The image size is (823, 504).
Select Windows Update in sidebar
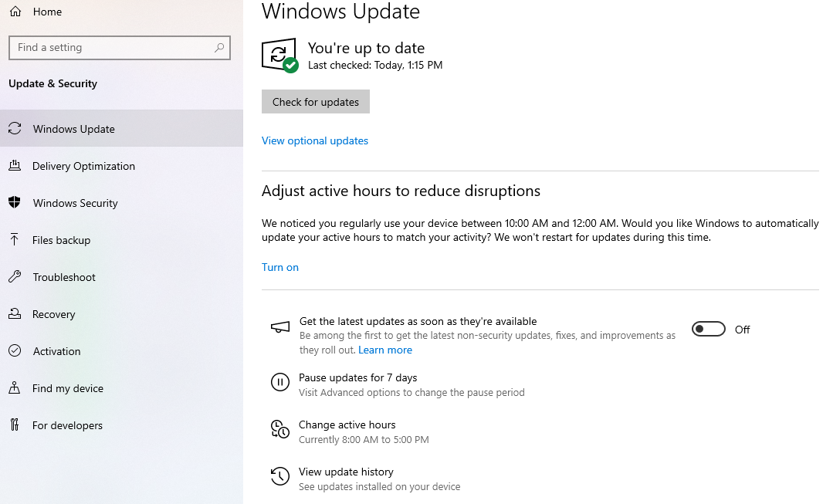pyautogui.click(x=121, y=128)
